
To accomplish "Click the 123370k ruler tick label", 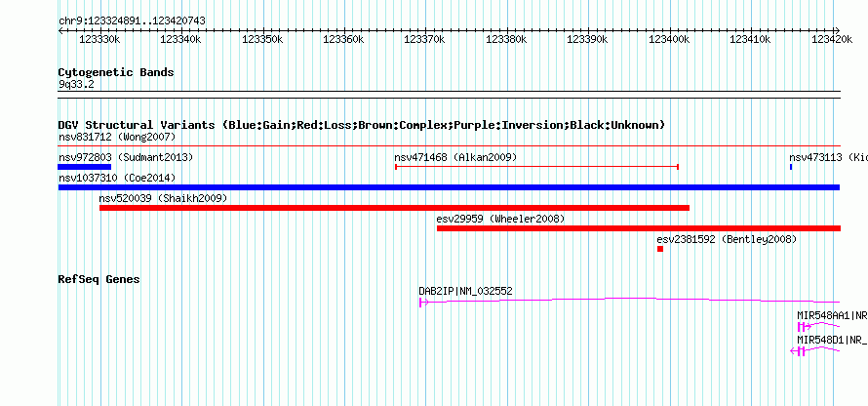I will click(424, 40).
